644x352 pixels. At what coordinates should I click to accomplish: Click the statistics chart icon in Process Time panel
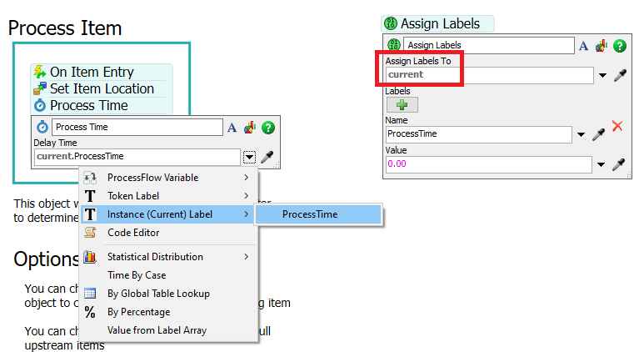250,128
